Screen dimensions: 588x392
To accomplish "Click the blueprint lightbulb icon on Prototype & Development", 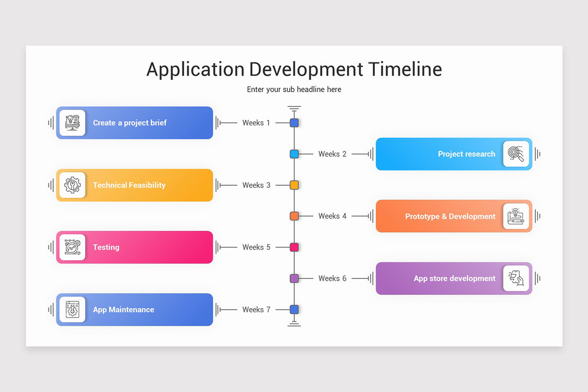I will click(516, 216).
